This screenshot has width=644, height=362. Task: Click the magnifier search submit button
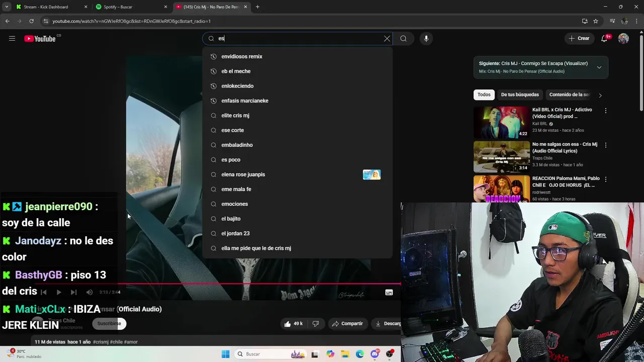click(404, 38)
